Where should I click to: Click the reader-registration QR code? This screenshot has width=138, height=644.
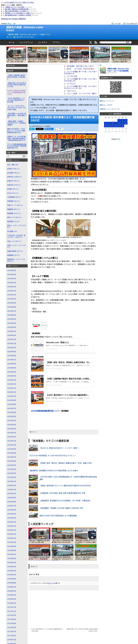pyautogui.click(x=116, y=87)
